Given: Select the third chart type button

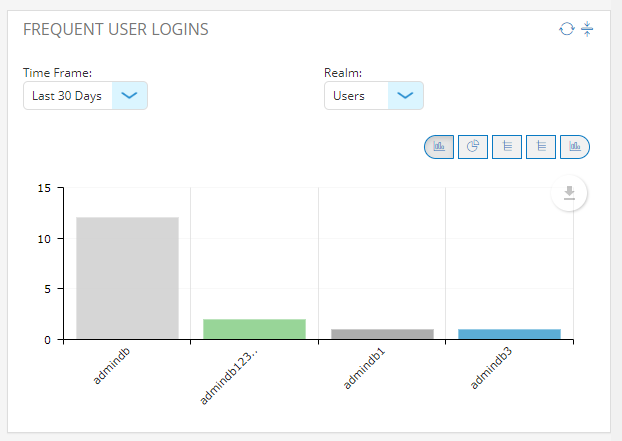Looking at the screenshot, I should (x=507, y=147).
